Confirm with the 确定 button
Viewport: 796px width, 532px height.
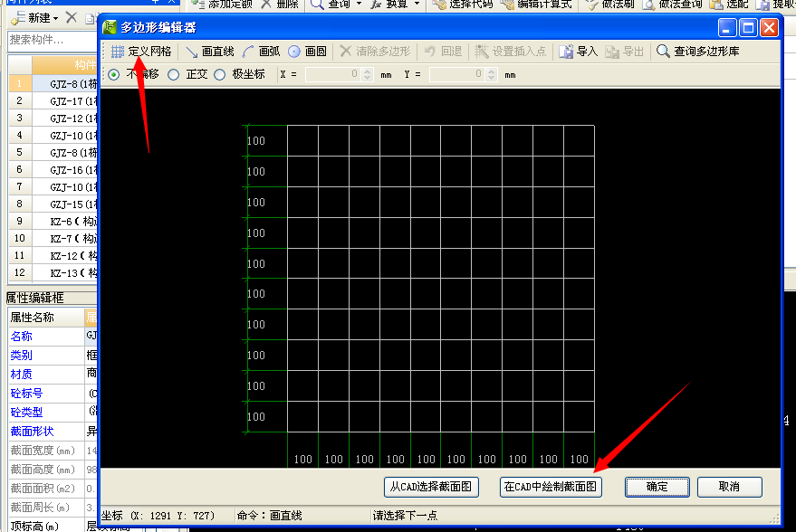657,487
